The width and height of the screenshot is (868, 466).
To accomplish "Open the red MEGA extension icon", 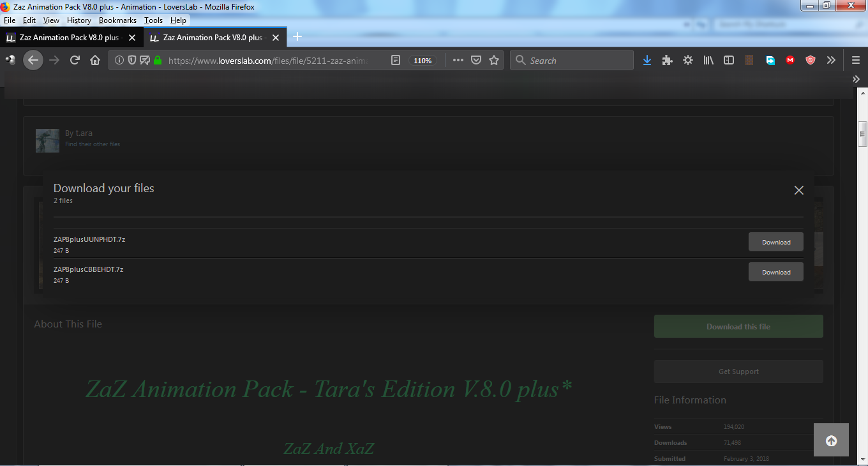I will coord(790,61).
